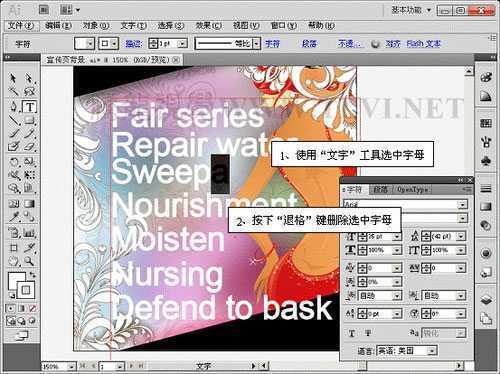Select the Hand tool
500x374 pixels.
(x=13, y=261)
